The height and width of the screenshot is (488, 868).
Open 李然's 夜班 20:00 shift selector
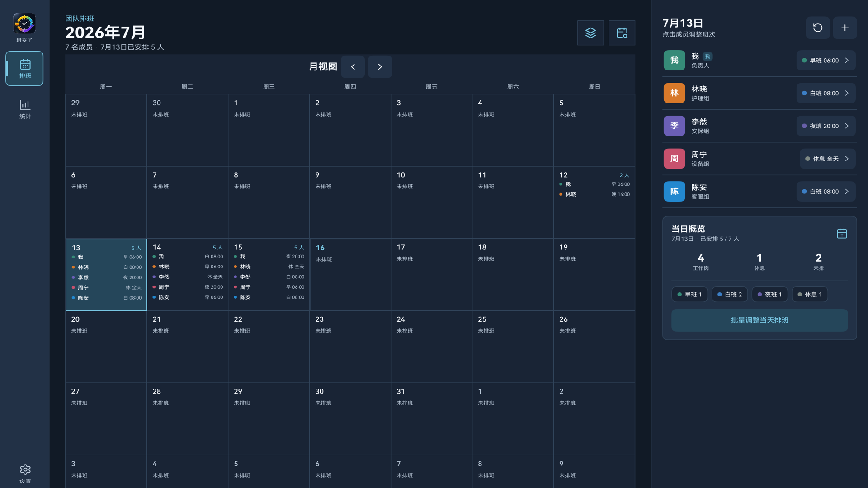coord(826,126)
